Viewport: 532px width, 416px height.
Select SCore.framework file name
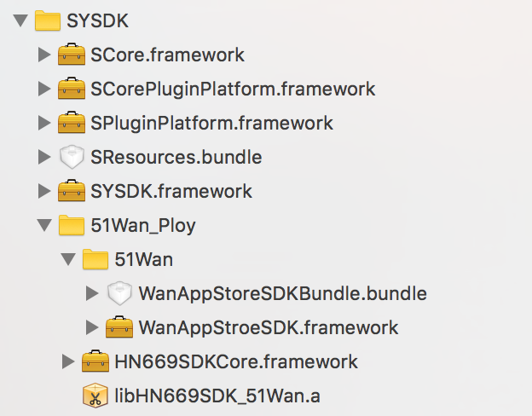(167, 55)
